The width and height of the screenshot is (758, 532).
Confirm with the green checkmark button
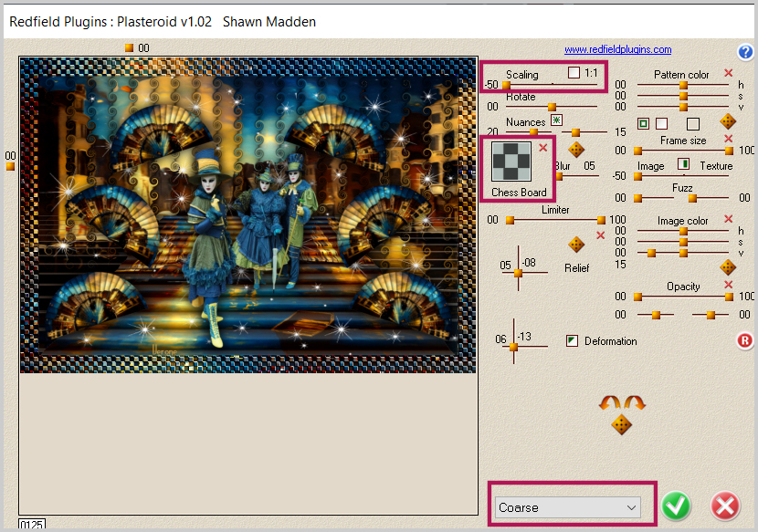[676, 506]
